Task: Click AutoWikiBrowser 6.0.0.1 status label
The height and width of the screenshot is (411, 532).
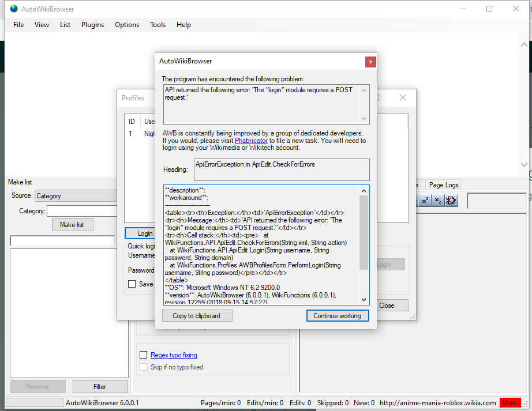Action: point(102,403)
